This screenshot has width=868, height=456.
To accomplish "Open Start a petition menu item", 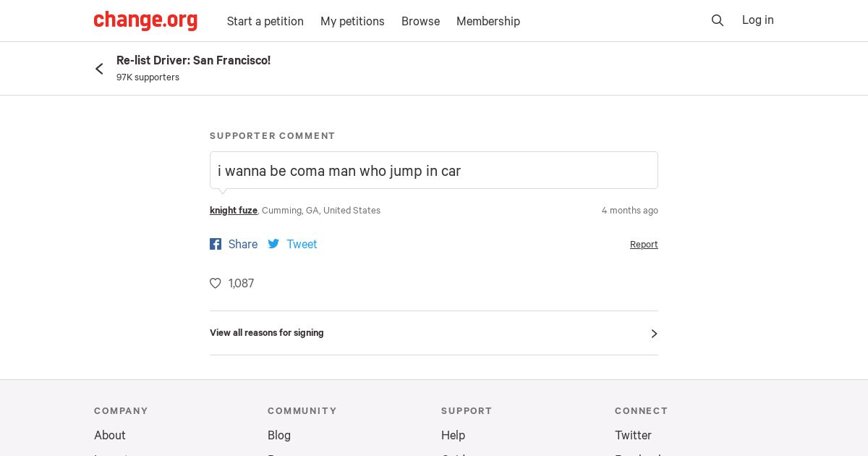I will pos(265,21).
